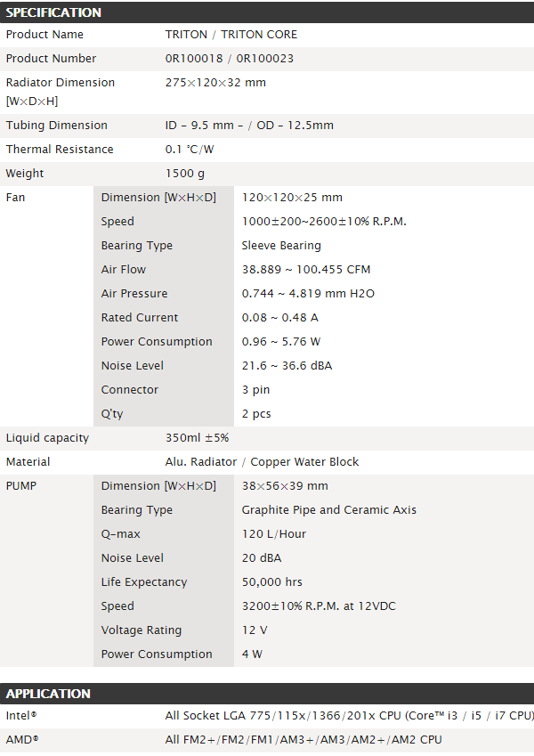This screenshot has height=756, width=534.
Task: Click air flow value '38.889 ~ 100.455 CFM'
Action: [306, 270]
